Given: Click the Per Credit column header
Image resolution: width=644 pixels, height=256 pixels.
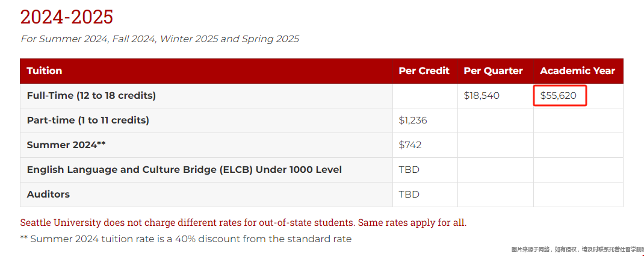Looking at the screenshot, I should pos(424,70).
